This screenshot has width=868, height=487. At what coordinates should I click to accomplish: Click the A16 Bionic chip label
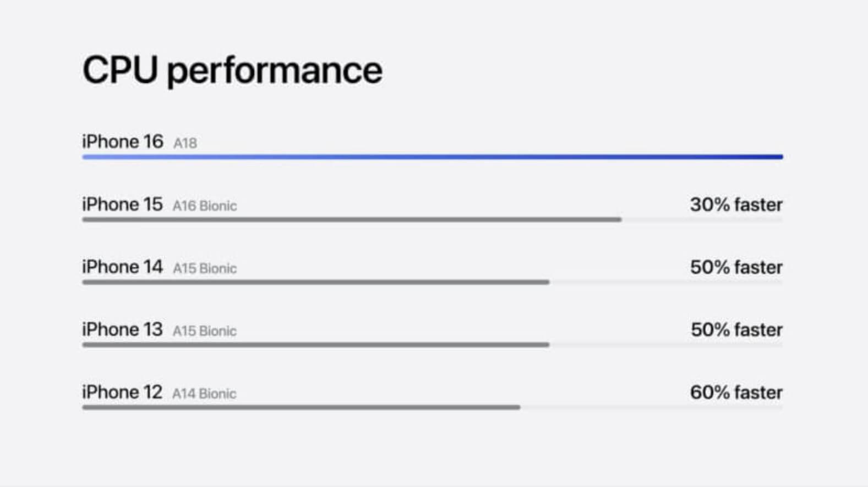205,206
